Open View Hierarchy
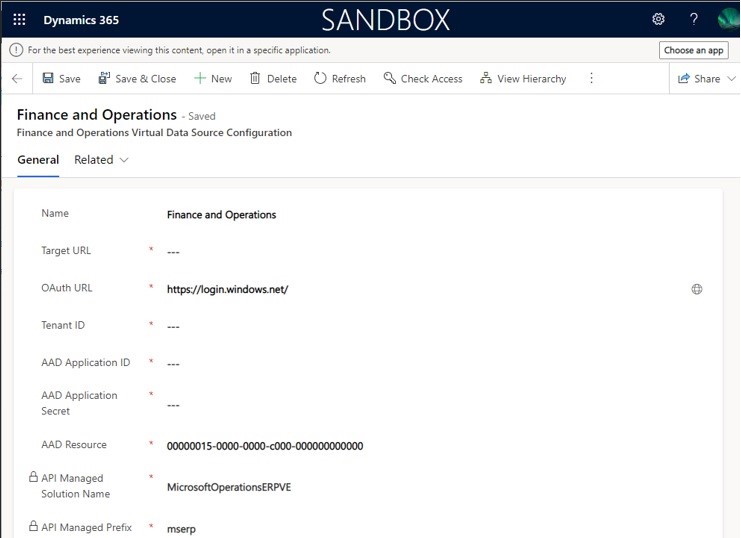The width and height of the screenshot is (741, 538). pyautogui.click(x=523, y=78)
